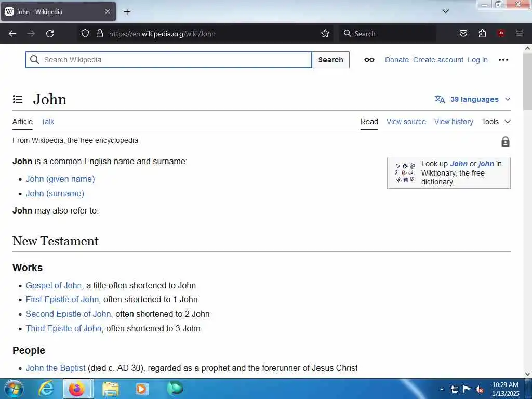Click the language translate icon
Image resolution: width=532 pixels, height=399 pixels.
point(440,99)
